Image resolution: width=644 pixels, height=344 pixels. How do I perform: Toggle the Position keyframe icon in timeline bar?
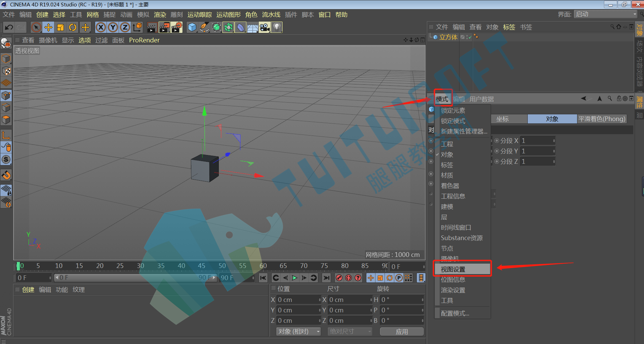[x=370, y=278]
